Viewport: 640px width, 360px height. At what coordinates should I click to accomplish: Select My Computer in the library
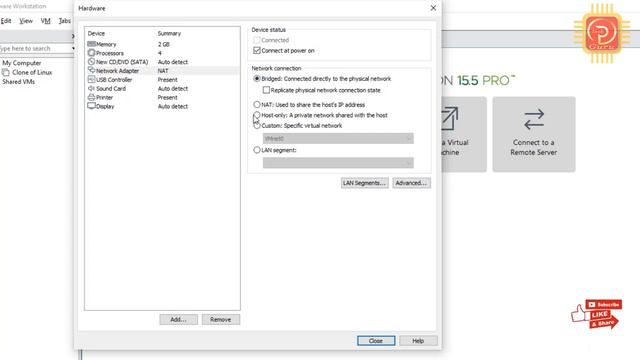point(22,63)
